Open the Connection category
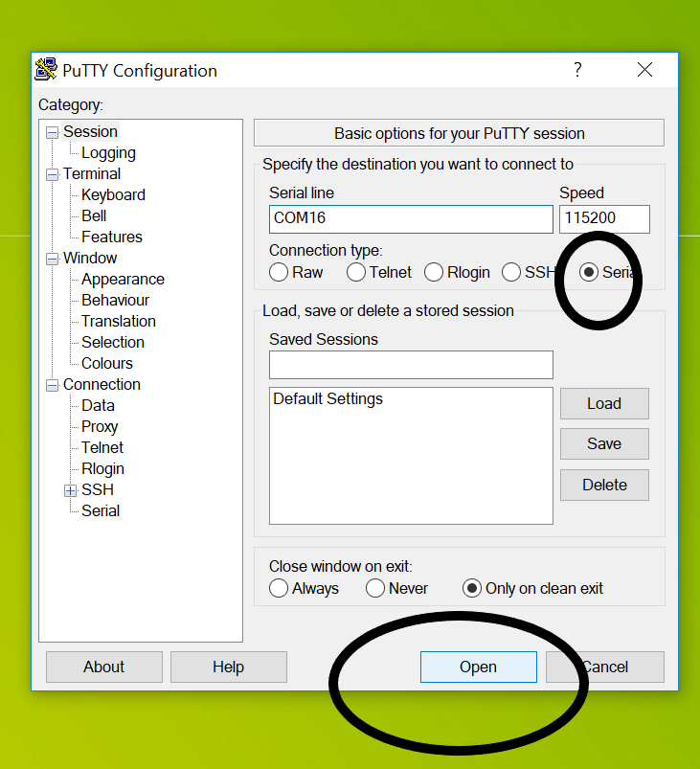Screen dimensions: 700x769 [x=102, y=385]
